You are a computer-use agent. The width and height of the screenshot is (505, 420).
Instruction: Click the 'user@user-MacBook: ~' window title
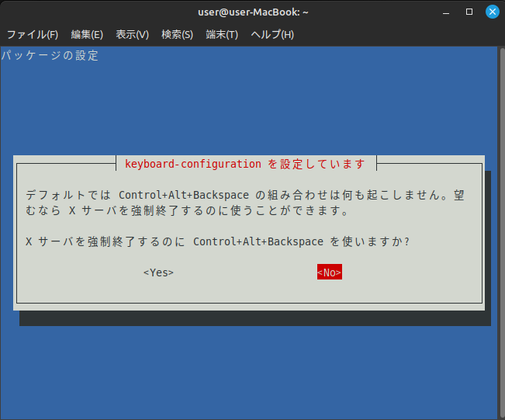coord(253,12)
